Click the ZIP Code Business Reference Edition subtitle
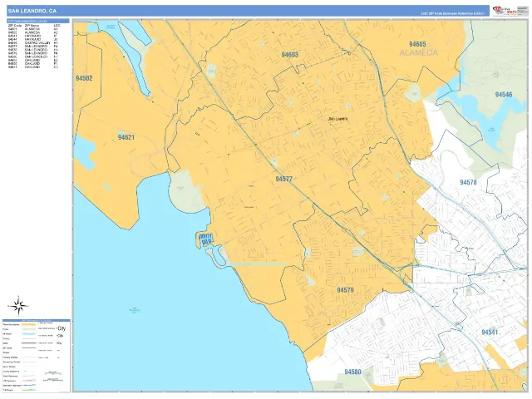Image resolution: width=532 pixels, height=399 pixels. pos(453,14)
